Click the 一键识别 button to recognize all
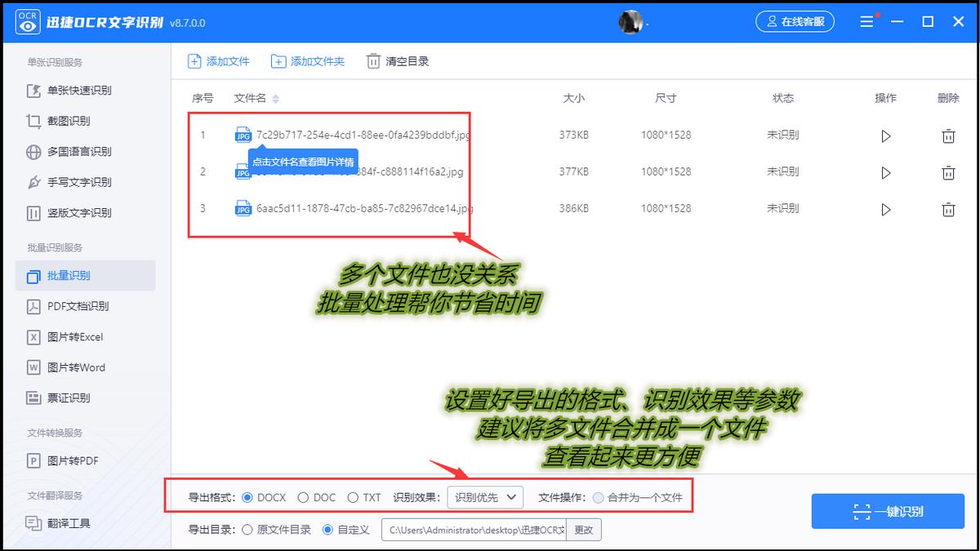This screenshot has height=551, width=980. pyautogui.click(x=888, y=511)
